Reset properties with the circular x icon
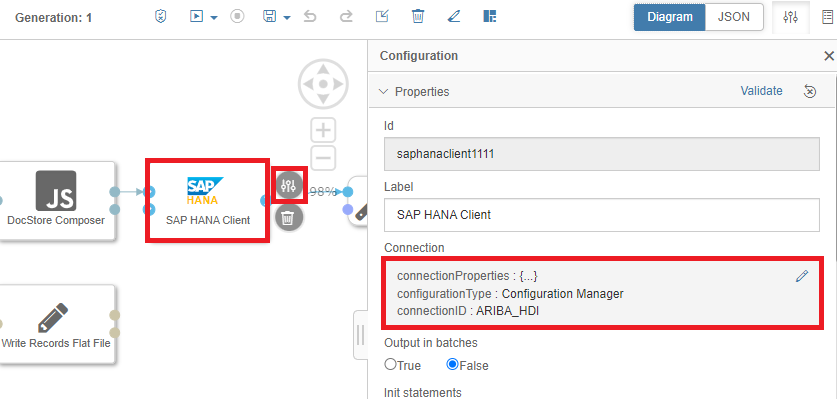This screenshot has width=837, height=399. (x=810, y=91)
